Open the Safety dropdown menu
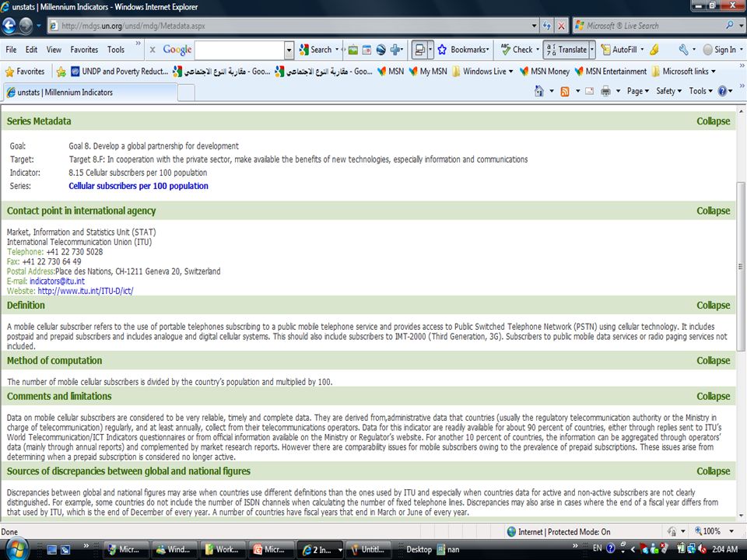747x560 pixels. [x=668, y=91]
